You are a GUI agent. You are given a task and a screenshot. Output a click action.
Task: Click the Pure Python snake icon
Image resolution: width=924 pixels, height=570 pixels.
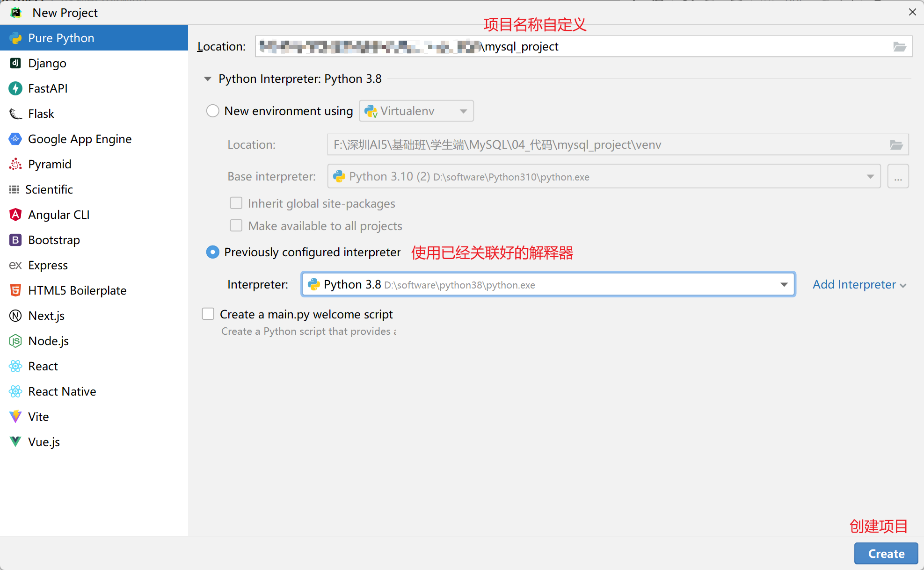15,38
